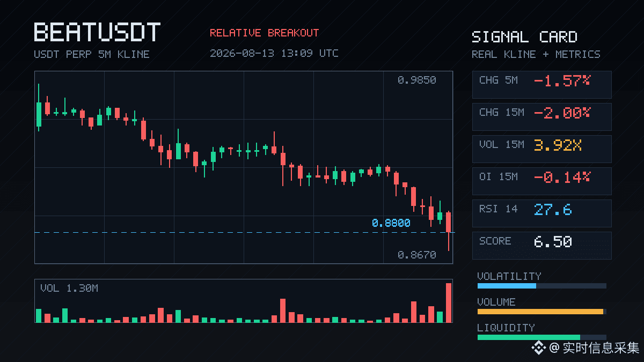
Task: Click the USDT PERP 5M KLINE subtitle
Action: click(92, 54)
